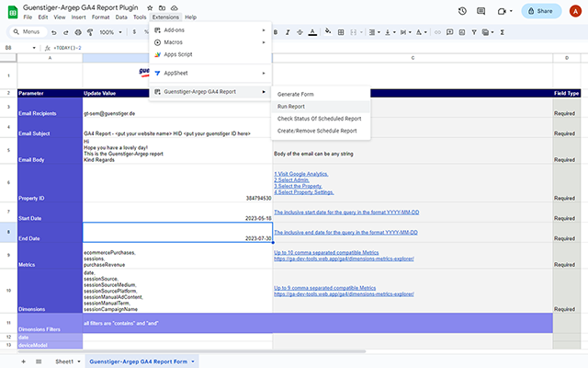Click the Share button
Viewport: 588px width, 368px height.
(x=541, y=11)
